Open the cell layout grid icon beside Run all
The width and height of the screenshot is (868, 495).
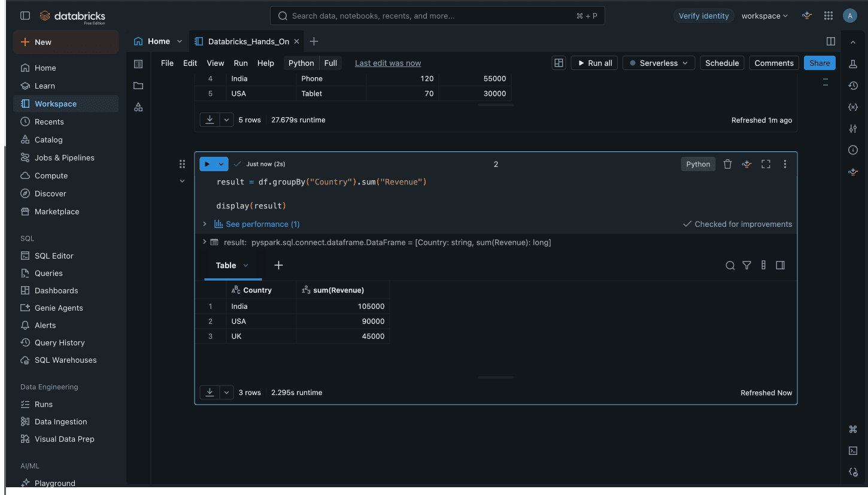click(x=559, y=63)
